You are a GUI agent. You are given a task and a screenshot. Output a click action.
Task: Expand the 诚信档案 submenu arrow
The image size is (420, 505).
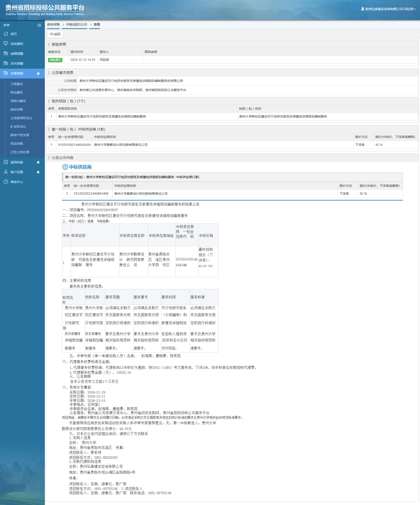[38, 162]
